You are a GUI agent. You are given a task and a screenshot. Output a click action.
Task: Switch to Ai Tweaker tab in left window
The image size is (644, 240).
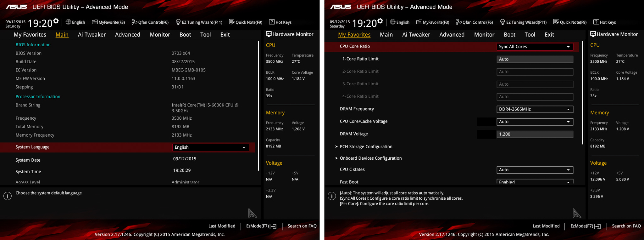pyautogui.click(x=92, y=35)
